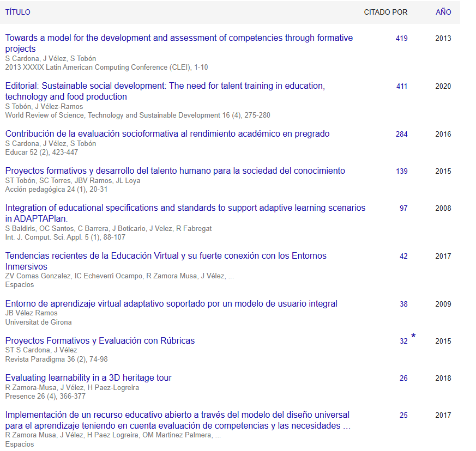Open the 26 citations for 3D heritage tour
The image size is (476, 451).
click(403, 379)
